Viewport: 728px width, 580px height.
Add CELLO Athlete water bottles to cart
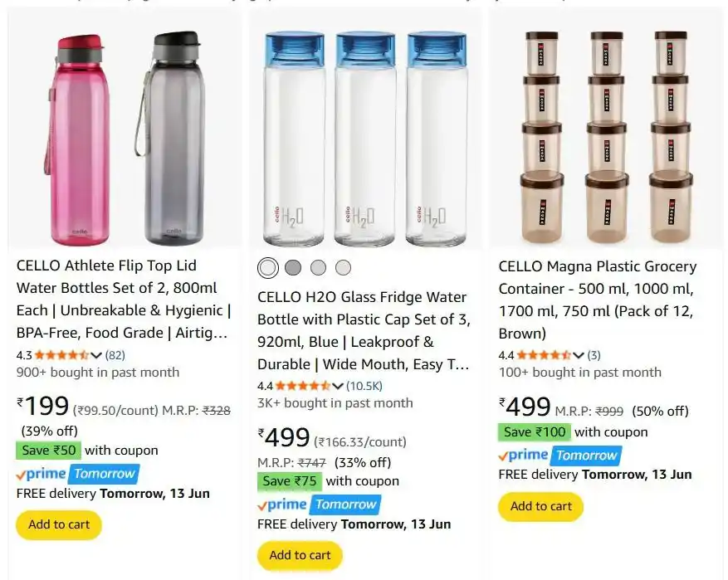58,524
